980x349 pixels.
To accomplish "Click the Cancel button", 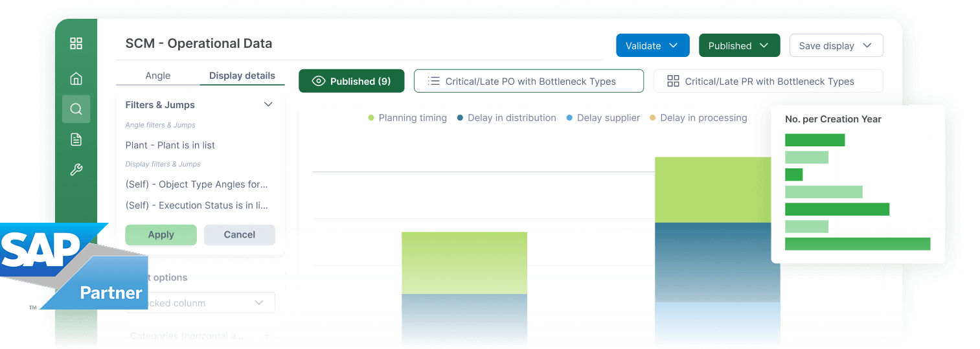I will [x=239, y=235].
